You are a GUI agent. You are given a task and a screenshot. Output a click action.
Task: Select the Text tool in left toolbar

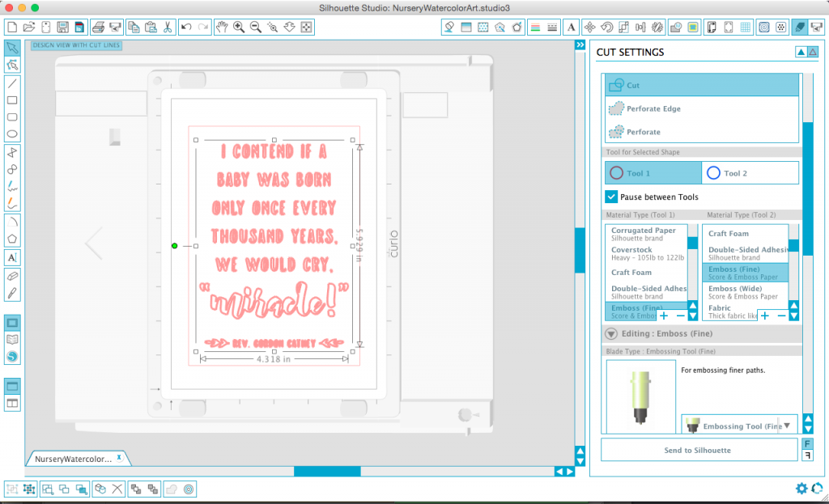pos(12,258)
